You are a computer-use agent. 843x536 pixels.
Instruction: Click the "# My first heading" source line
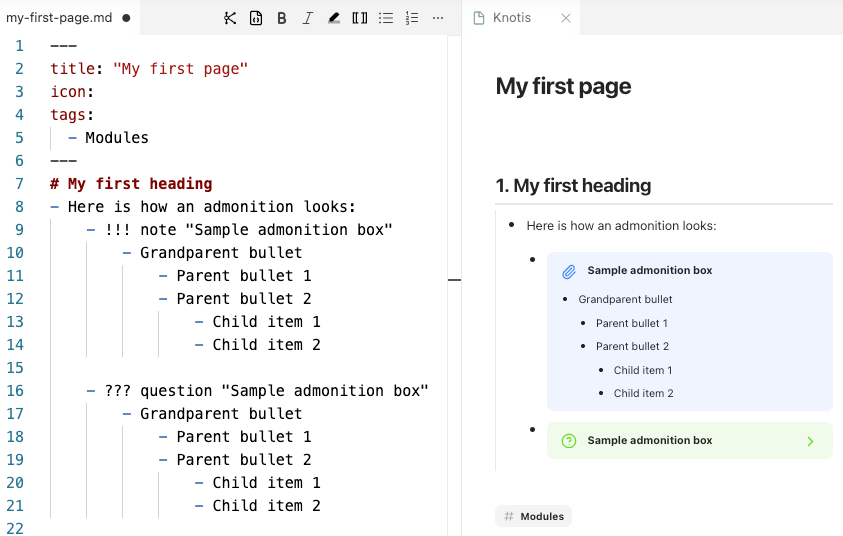click(131, 184)
